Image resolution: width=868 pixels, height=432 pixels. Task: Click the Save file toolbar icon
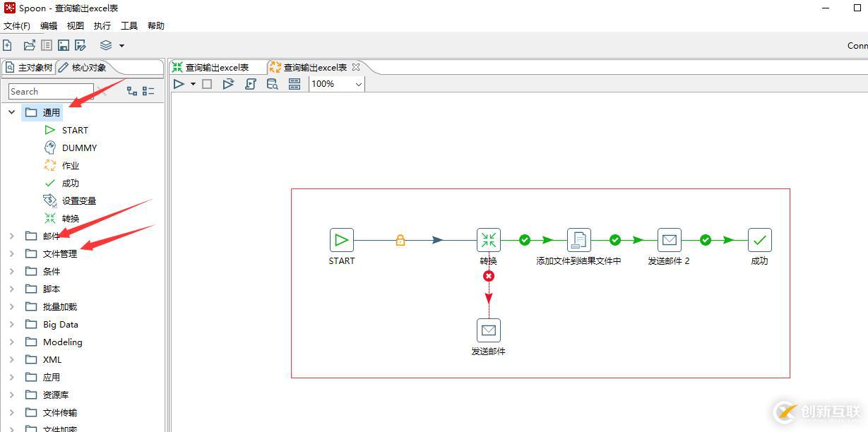coord(64,45)
